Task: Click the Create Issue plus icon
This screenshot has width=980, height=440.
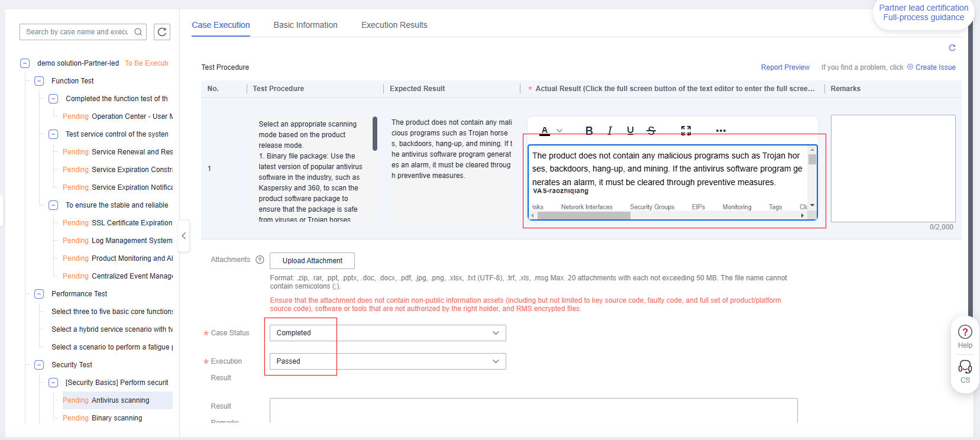Action: tap(910, 67)
